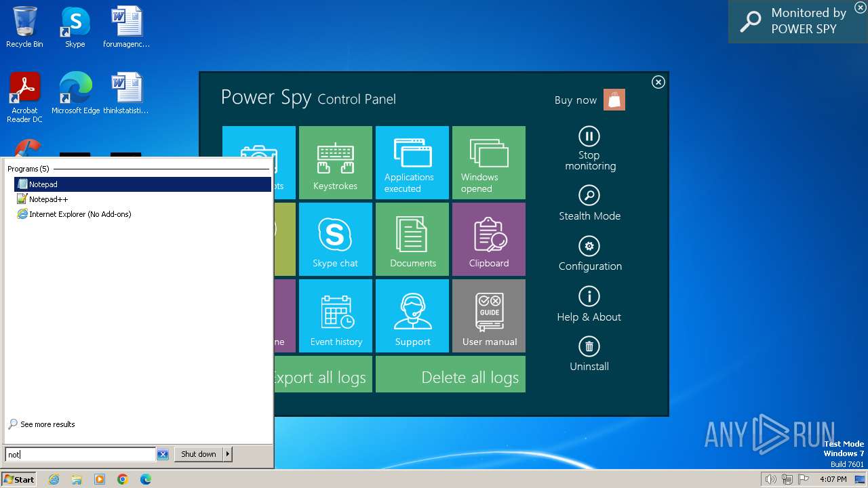Open the Windows opened tile
This screenshot has height=488, width=868.
pyautogui.click(x=489, y=163)
